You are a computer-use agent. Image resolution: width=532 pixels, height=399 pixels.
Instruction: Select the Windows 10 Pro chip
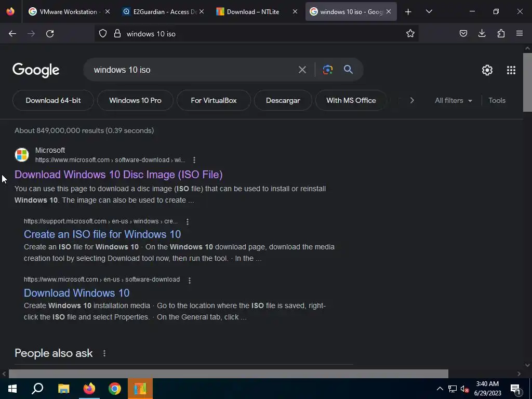[135, 100]
